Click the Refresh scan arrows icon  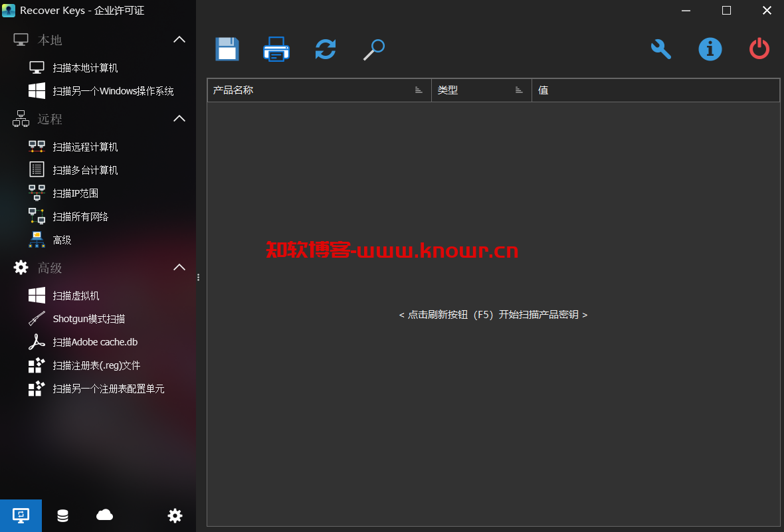pyautogui.click(x=326, y=49)
